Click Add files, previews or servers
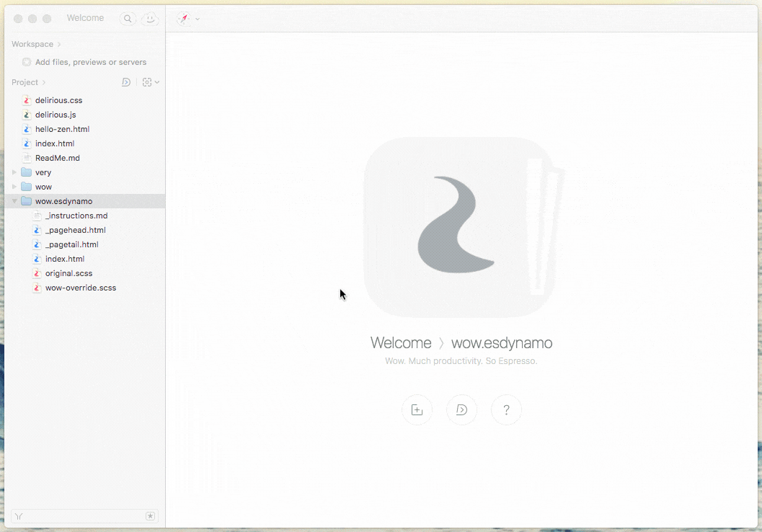The height and width of the screenshot is (532, 762). tap(91, 62)
